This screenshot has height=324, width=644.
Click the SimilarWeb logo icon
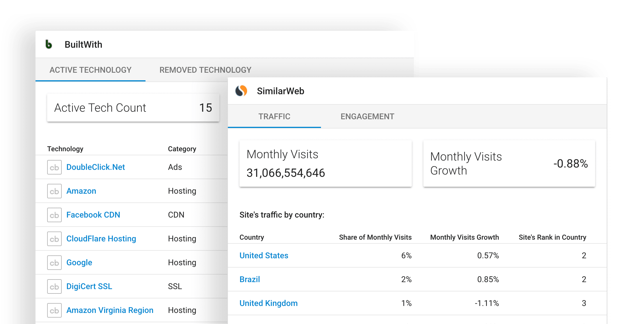241,91
